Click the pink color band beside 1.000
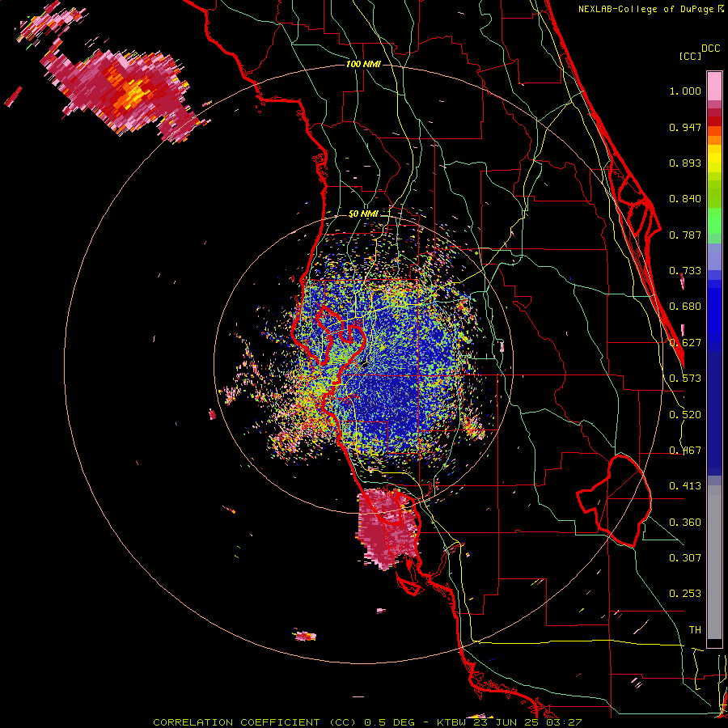The image size is (728, 728). pyautogui.click(x=714, y=87)
